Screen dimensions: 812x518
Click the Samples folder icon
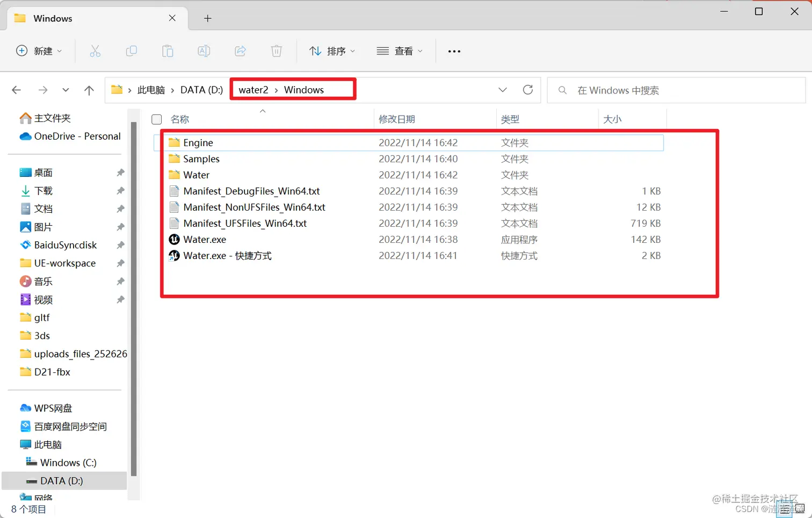[174, 159]
